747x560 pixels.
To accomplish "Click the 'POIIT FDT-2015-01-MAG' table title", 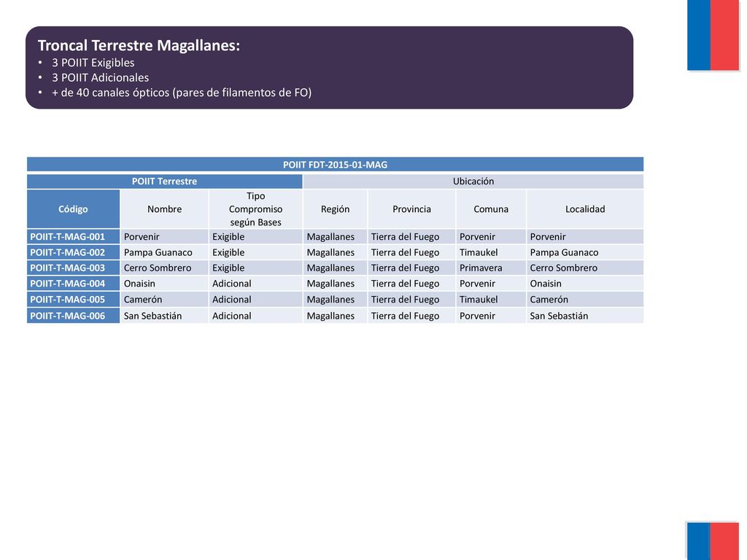I will tap(335, 165).
